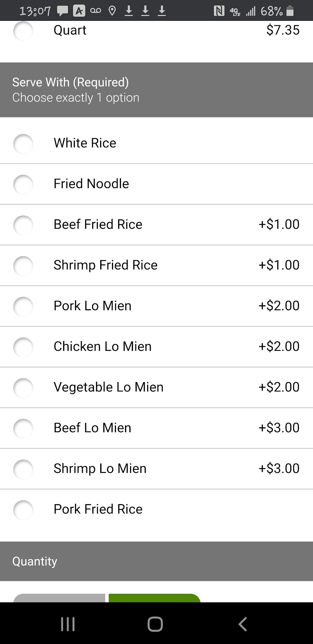Choose Vegetable Lo Mien side
This screenshot has height=644, width=313.
(x=23, y=387)
